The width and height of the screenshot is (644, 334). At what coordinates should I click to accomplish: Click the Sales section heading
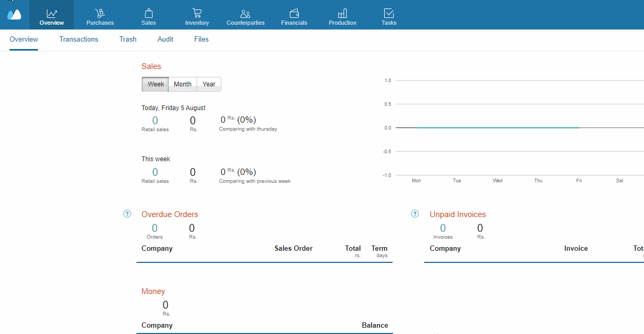click(151, 66)
